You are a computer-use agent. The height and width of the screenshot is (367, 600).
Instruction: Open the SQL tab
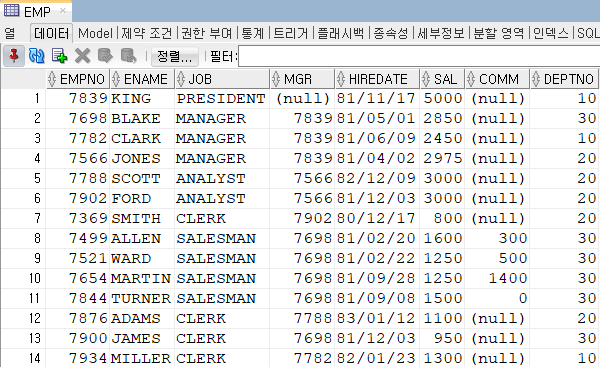pos(588,34)
